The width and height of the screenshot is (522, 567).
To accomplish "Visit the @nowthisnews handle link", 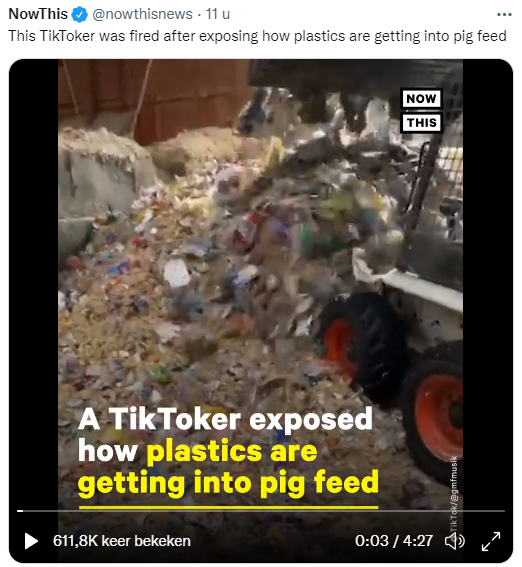I will click(142, 14).
